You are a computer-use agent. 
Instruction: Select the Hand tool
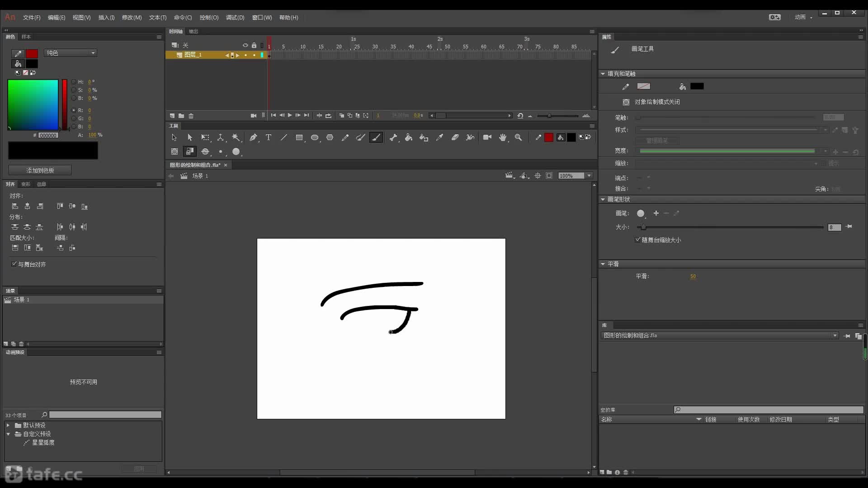click(503, 137)
